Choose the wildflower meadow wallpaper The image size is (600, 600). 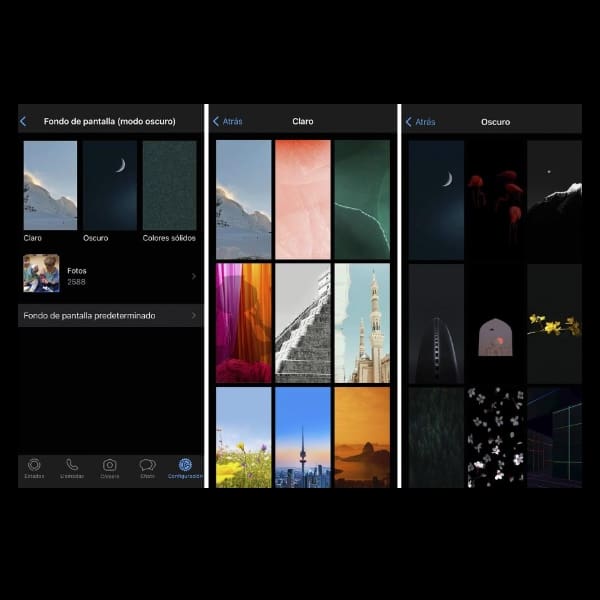coord(244,437)
